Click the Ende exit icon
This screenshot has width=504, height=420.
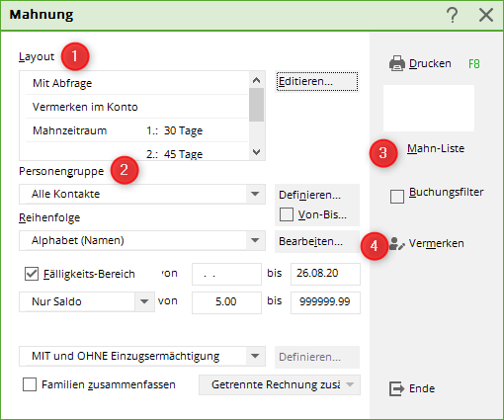[396, 388]
